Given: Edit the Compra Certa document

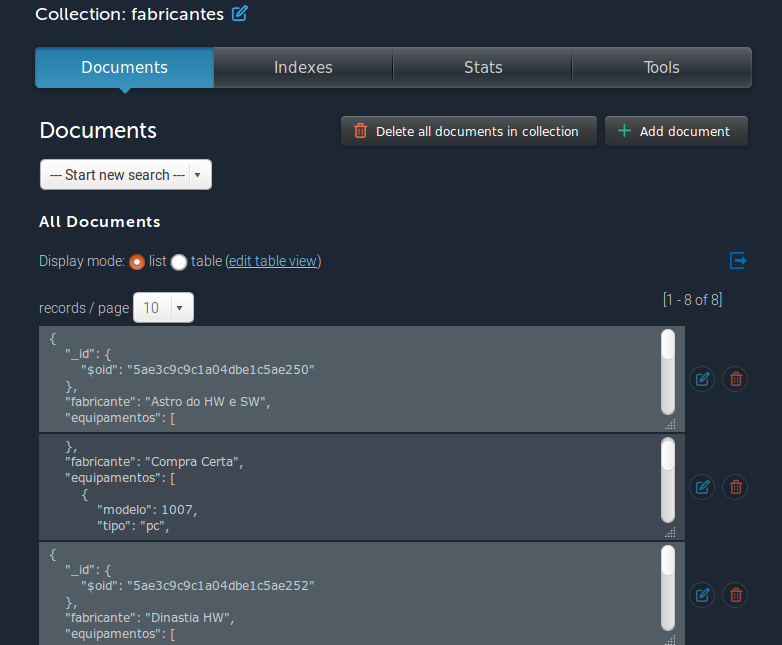Looking at the screenshot, I should [x=702, y=487].
